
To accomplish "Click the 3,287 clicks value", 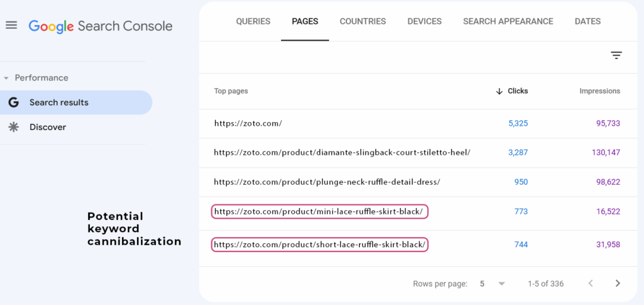I will click(518, 152).
